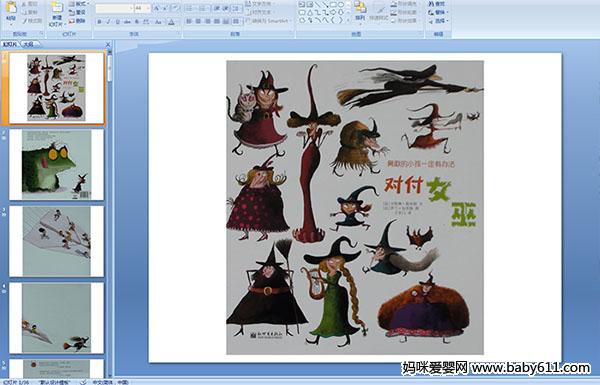Click the font color icon
Viewport: 600px width, 385px height.
(172, 22)
